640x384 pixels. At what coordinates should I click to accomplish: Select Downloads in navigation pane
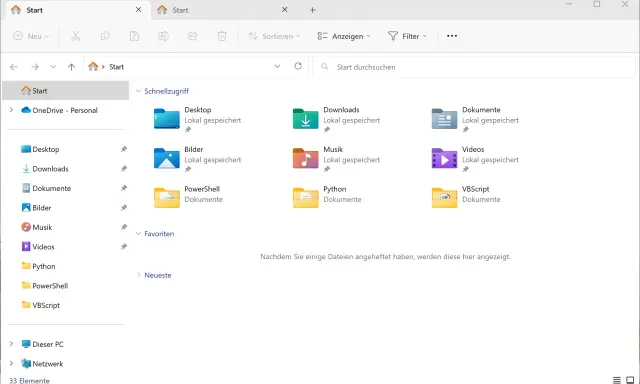[x=50, y=169]
